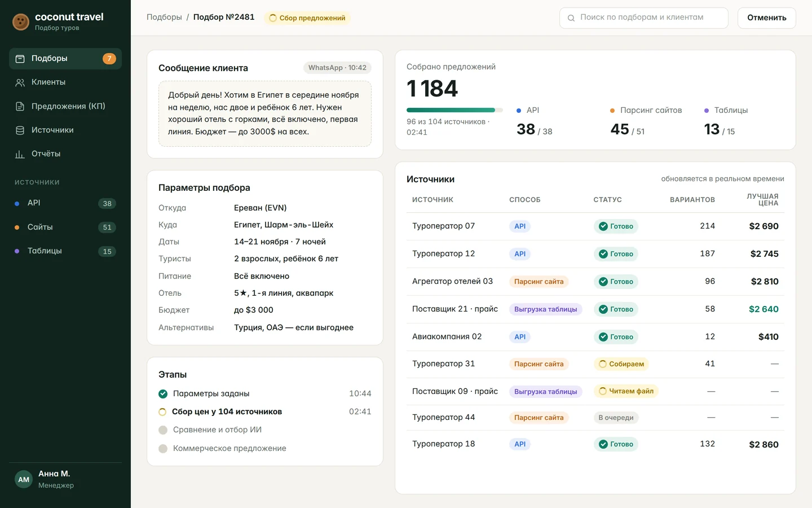
Task: Filter sources by API in sidebar
Action: pos(65,203)
